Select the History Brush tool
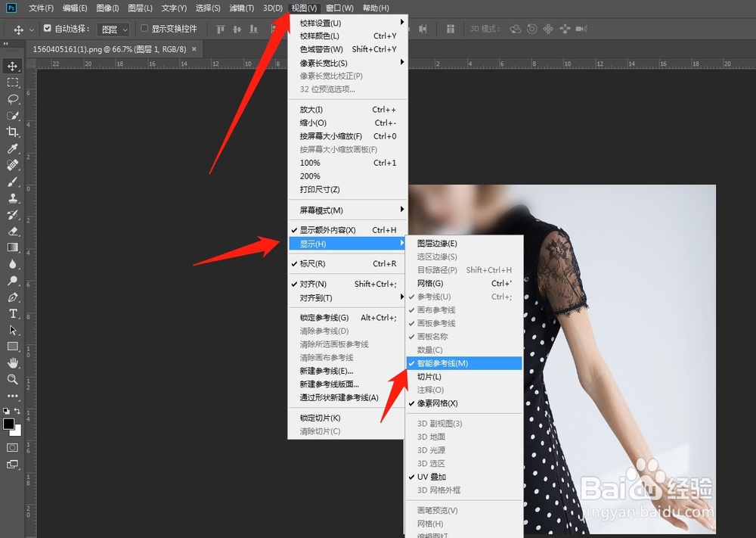 point(13,215)
